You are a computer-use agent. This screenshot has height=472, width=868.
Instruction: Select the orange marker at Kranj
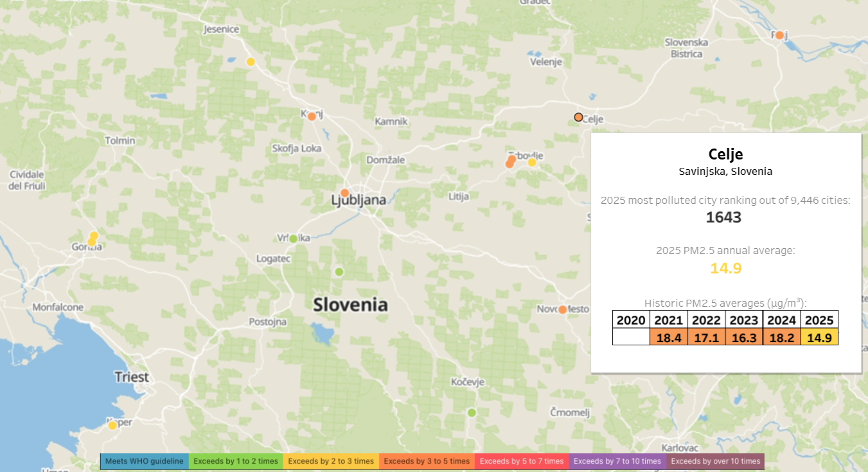point(312,116)
